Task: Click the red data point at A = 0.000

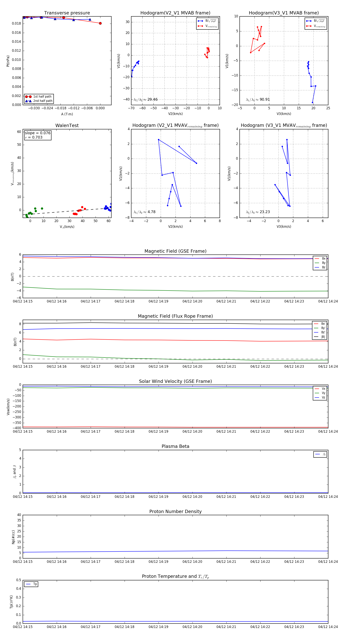Action: point(100,23)
